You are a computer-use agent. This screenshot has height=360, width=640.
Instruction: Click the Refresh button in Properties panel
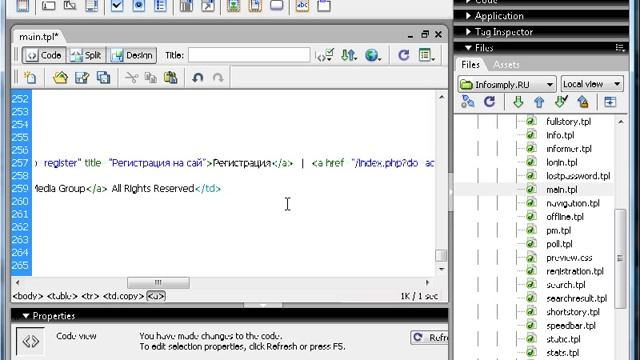click(429, 337)
